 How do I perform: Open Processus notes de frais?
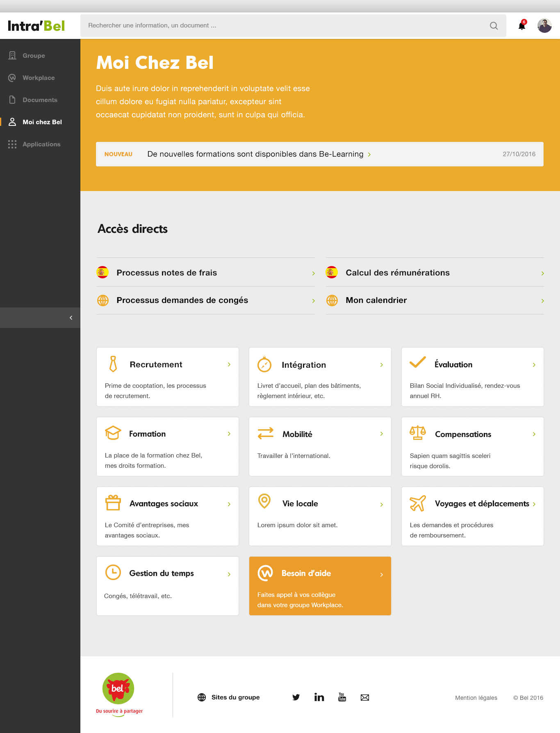167,273
